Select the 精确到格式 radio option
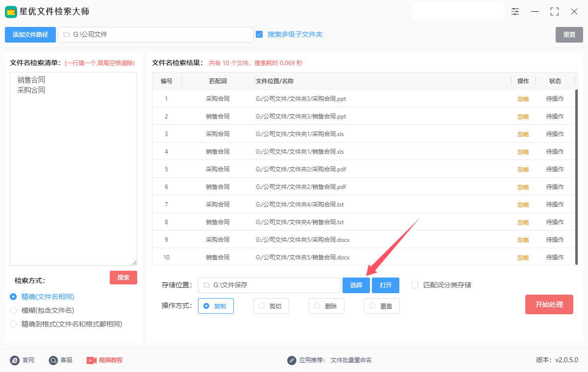The width and height of the screenshot is (588, 372). point(13,324)
